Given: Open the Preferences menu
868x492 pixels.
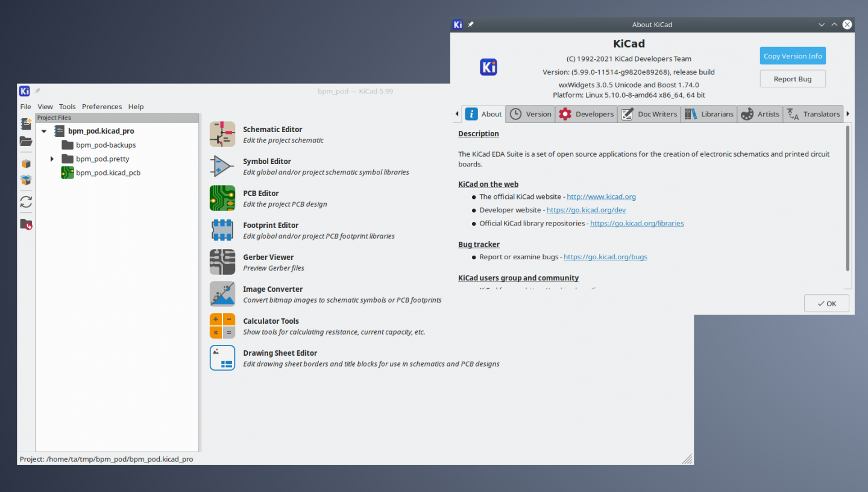Looking at the screenshot, I should click(102, 107).
